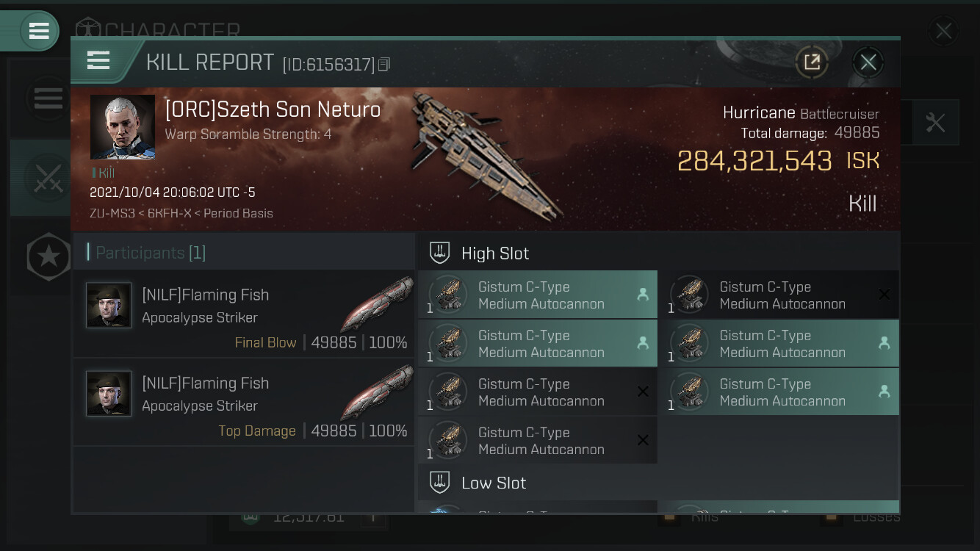Select the crossed swords sidebar icon

48,178
